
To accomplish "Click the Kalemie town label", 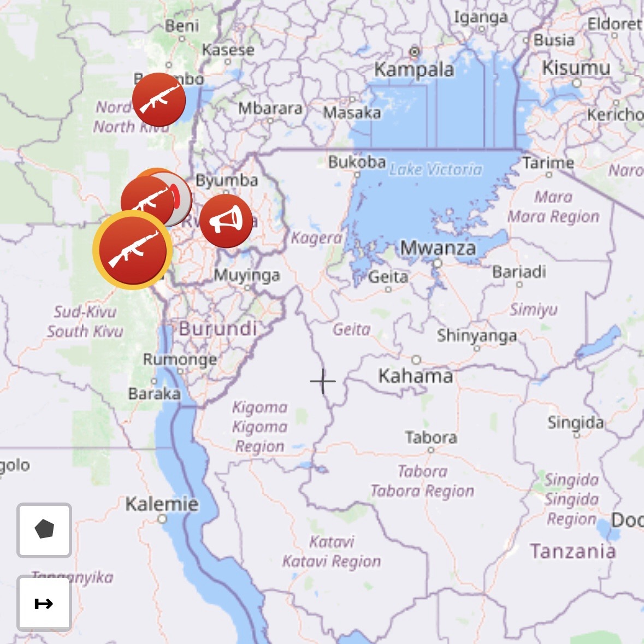I will click(162, 504).
